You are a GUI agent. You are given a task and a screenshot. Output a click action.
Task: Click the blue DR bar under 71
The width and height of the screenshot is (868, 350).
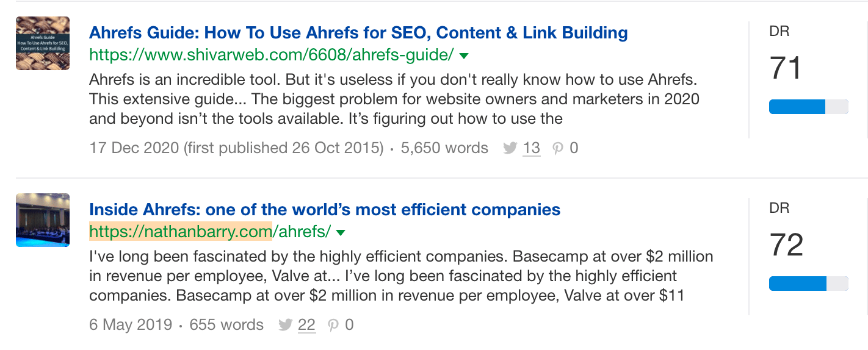tap(797, 107)
